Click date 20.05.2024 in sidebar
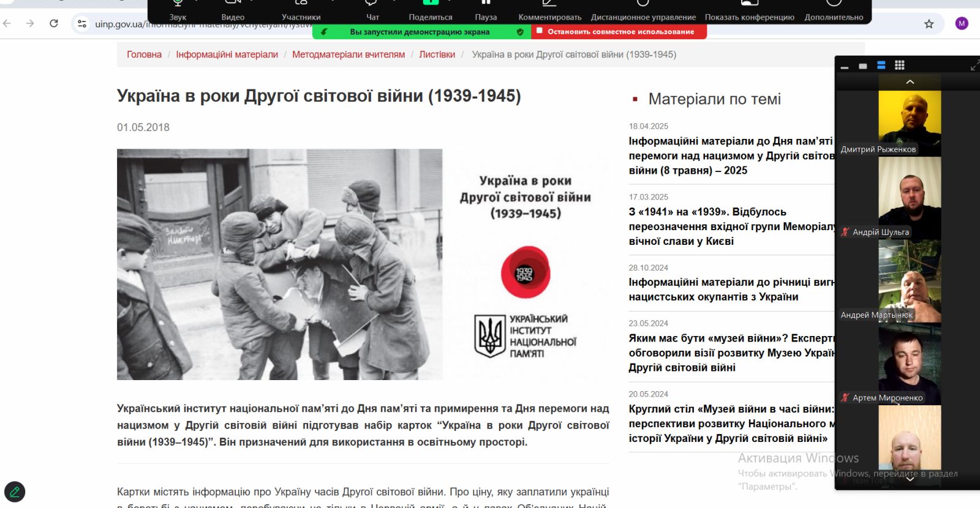The image size is (980, 508). [649, 394]
